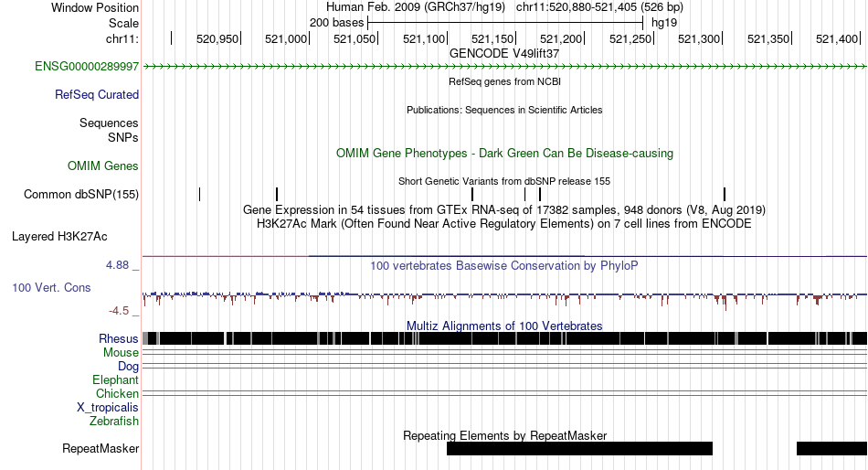Click the green ENSG00000289997 transcript arrow line
The width and height of the screenshot is (868, 470).
505,67
